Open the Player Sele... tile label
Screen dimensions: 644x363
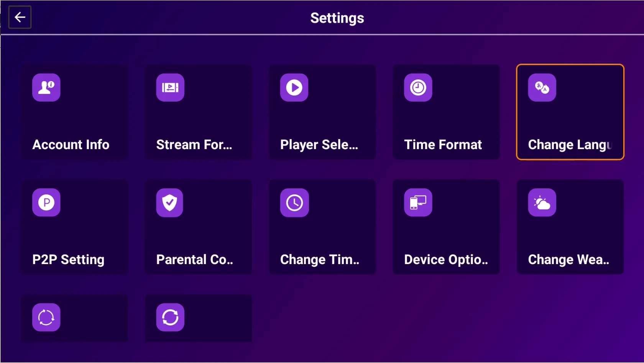click(319, 145)
